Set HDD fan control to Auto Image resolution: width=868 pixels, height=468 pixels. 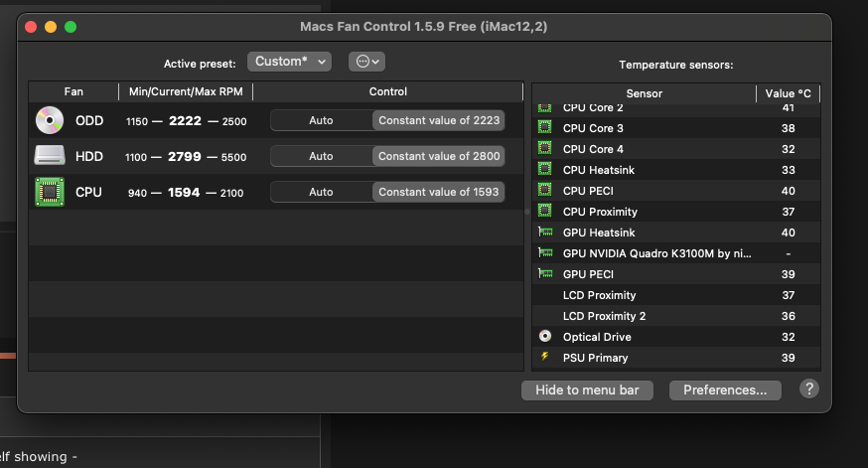click(x=321, y=156)
